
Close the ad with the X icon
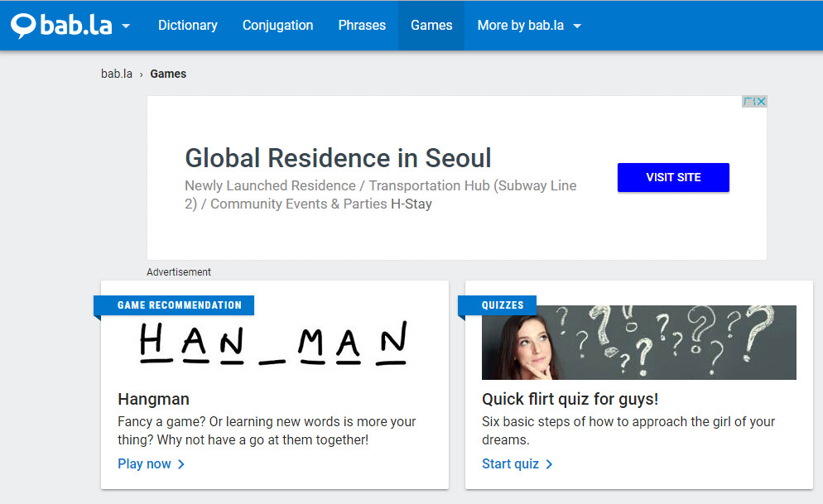coord(760,102)
